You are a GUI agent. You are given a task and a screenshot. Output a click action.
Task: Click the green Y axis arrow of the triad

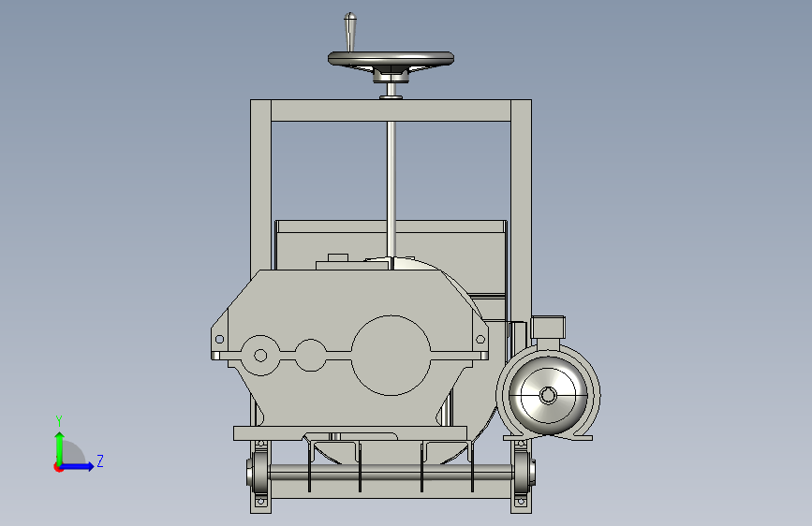pos(60,448)
